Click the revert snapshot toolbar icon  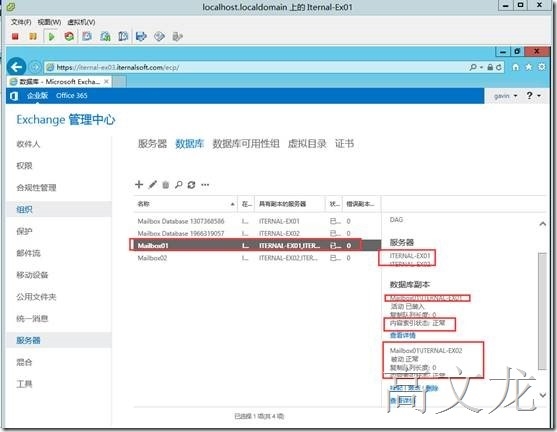point(105,36)
